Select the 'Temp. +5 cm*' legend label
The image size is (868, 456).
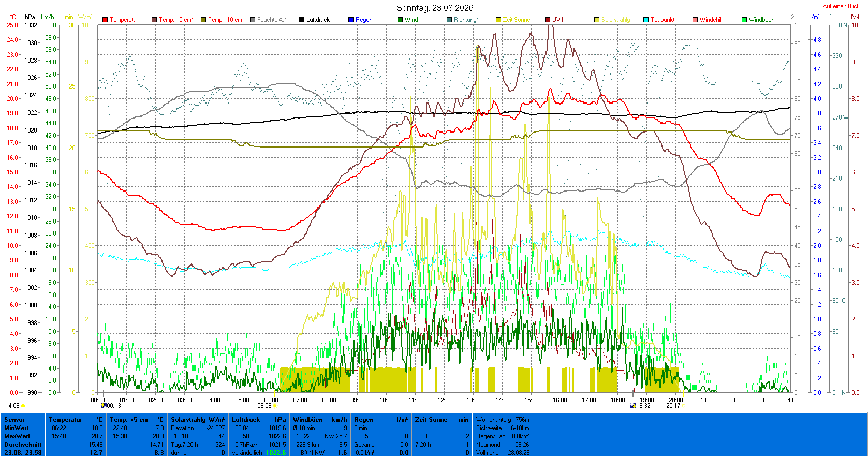[x=176, y=20]
